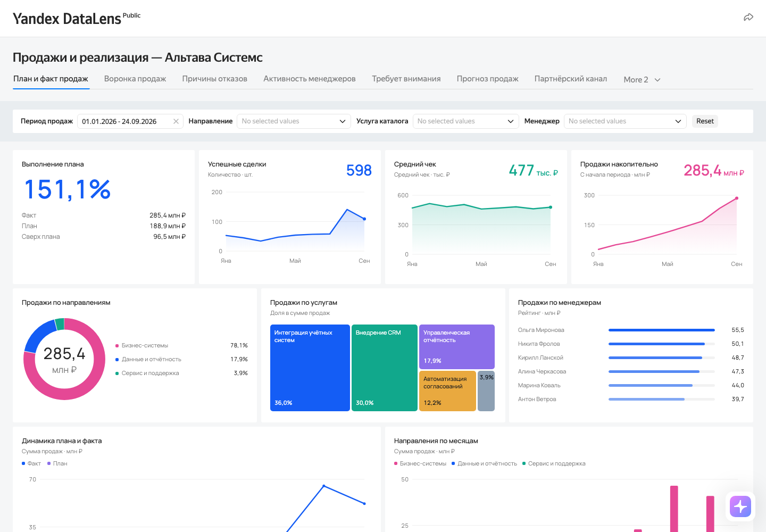Click the Внедрение CRM treemap block

[x=385, y=368]
